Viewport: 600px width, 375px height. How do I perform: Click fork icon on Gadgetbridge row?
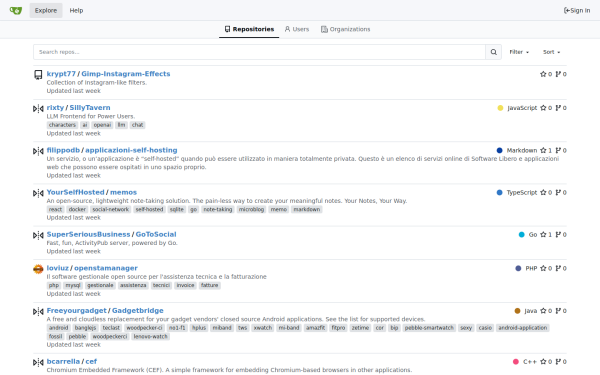[x=558, y=311]
